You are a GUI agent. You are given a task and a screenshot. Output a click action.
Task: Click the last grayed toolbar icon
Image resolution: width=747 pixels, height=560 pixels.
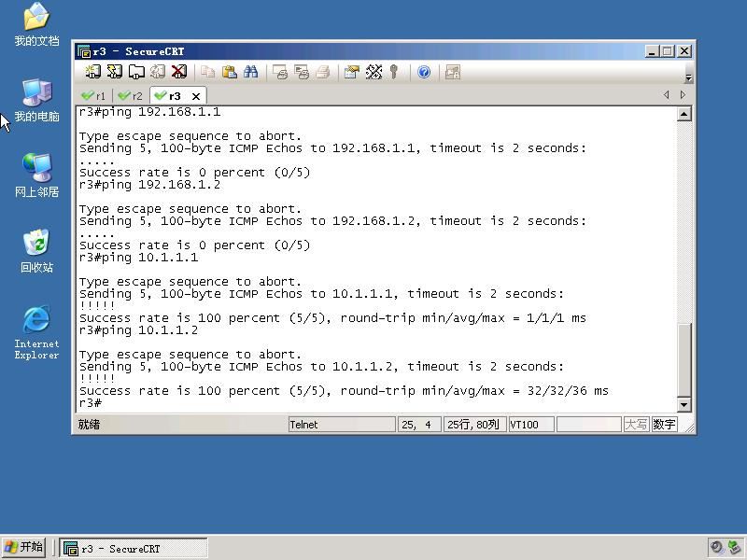click(453, 72)
